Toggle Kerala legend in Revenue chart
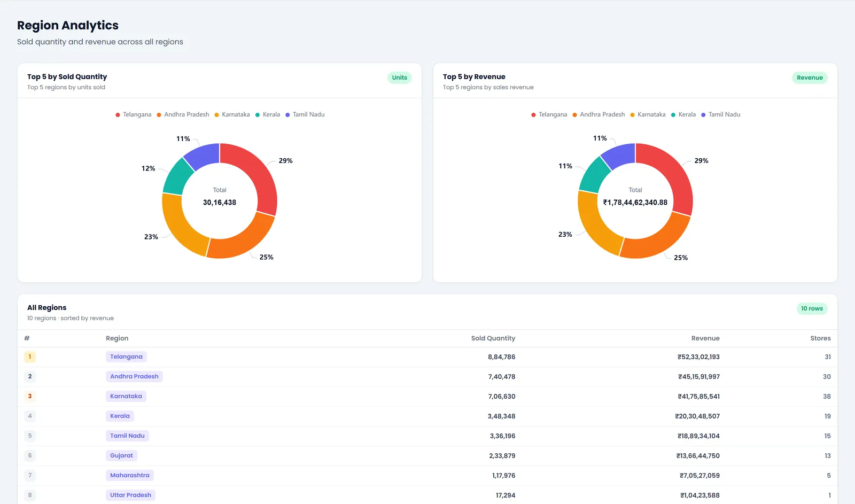 click(683, 114)
